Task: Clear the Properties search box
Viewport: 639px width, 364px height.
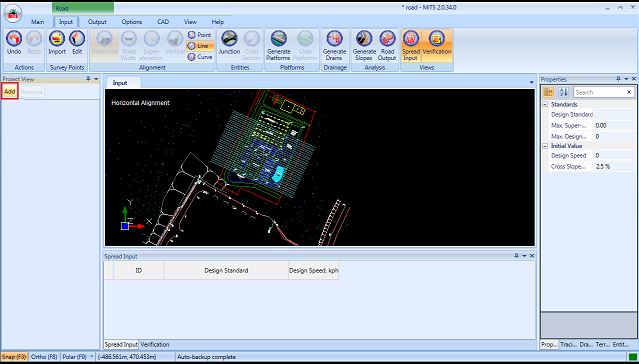Action: (629, 93)
